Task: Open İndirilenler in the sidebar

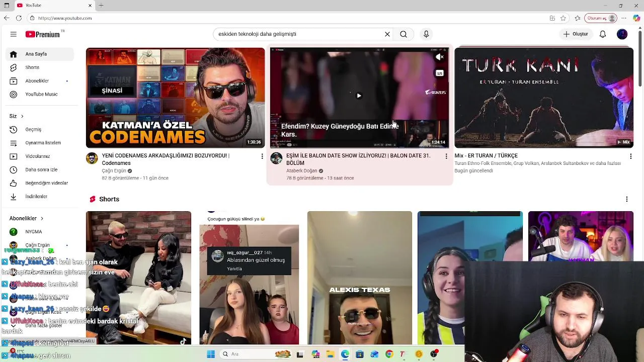Action: (x=40, y=197)
